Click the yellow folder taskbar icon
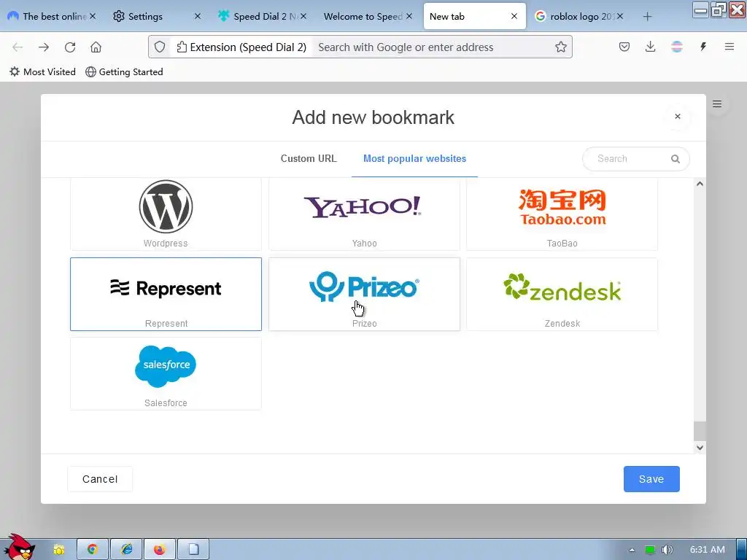The width and height of the screenshot is (747, 560). 58,550
